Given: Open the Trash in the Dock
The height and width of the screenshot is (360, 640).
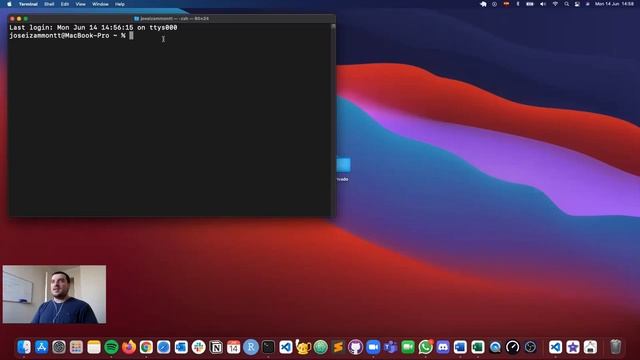Looking at the screenshot, I should [616, 347].
